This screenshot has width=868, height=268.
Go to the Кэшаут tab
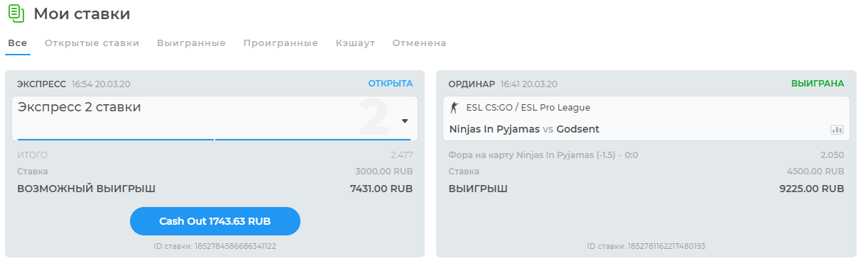coord(355,43)
